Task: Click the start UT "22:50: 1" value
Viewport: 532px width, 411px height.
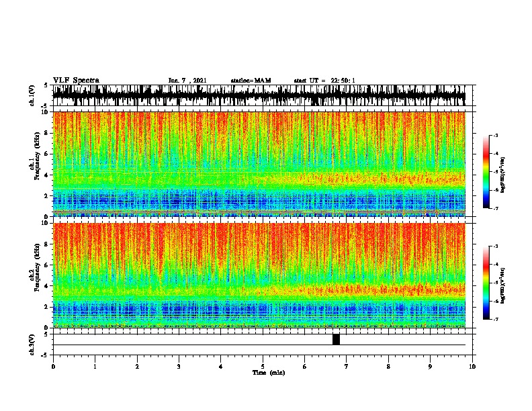Action: 343,81
